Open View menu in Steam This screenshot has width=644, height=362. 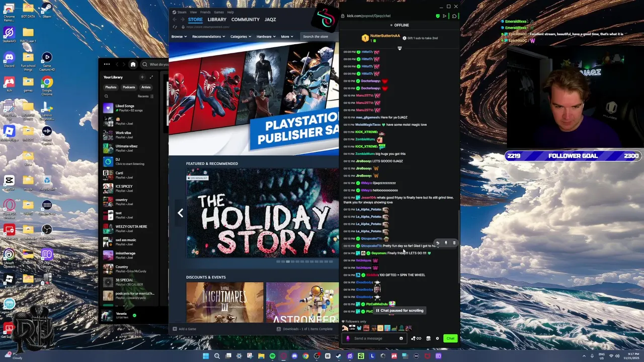tap(193, 12)
